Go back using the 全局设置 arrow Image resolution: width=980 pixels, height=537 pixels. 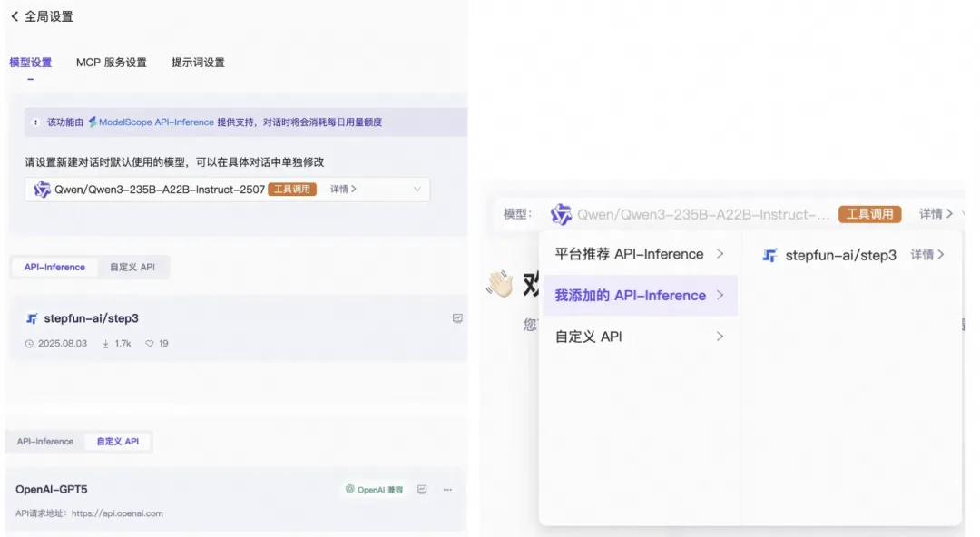click(15, 16)
